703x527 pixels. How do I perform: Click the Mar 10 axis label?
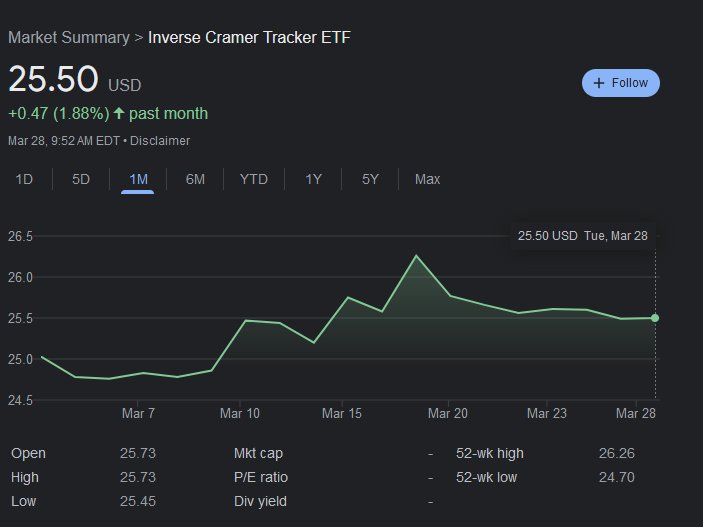pos(239,413)
